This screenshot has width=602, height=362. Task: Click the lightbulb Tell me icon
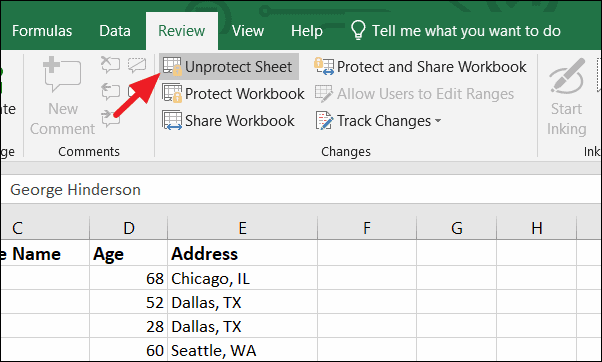[x=358, y=30]
